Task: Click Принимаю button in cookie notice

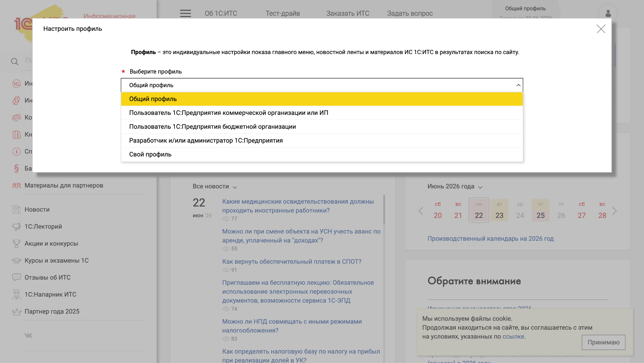Action: tap(603, 342)
